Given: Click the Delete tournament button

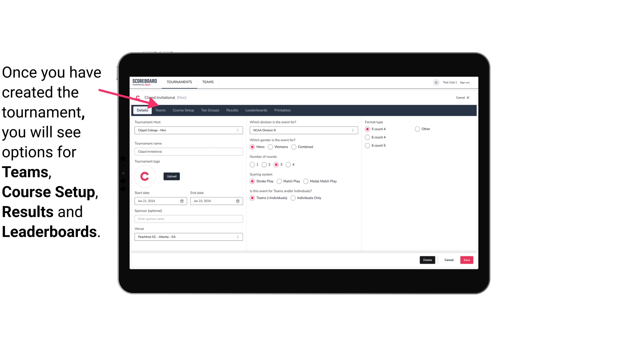Looking at the screenshot, I should pyautogui.click(x=427, y=260).
